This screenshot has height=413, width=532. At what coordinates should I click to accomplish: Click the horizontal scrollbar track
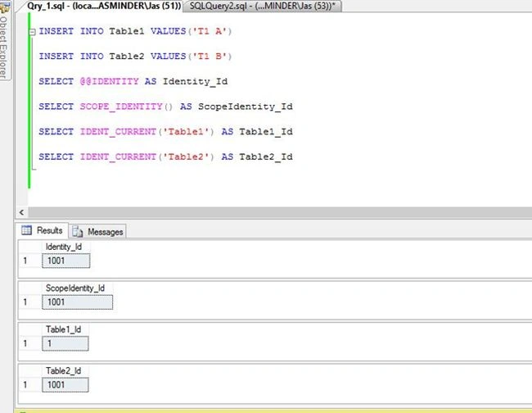coord(280,212)
